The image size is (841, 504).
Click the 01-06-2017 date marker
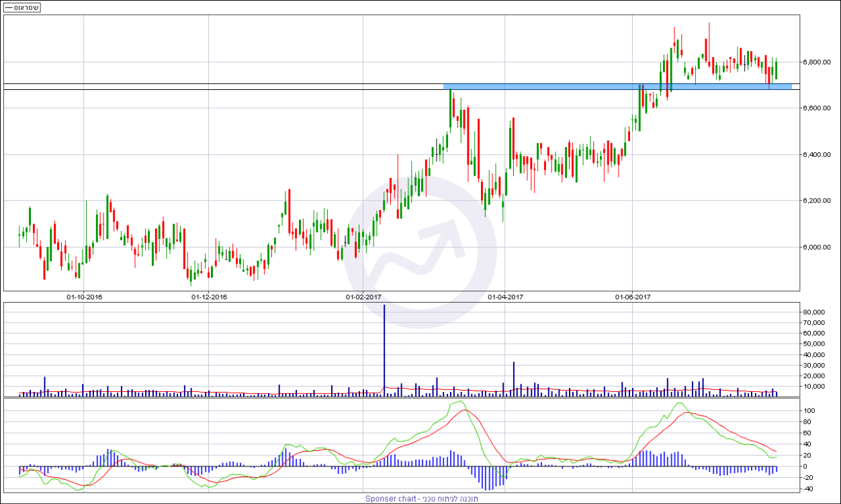pos(633,296)
